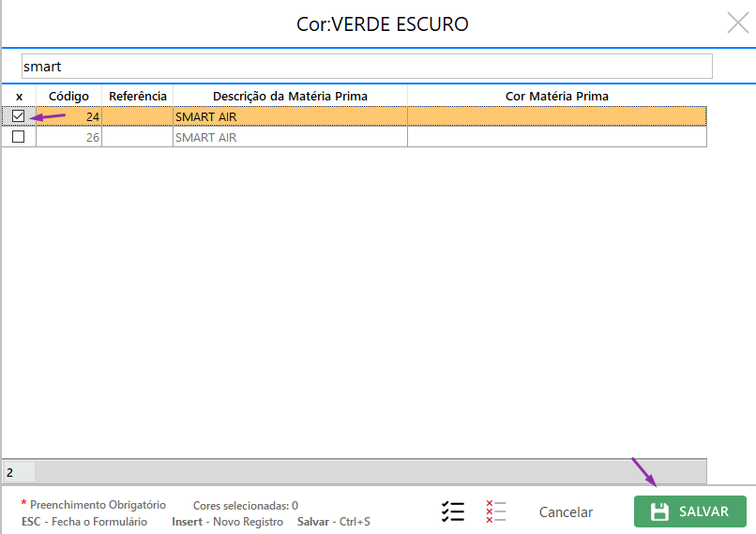Screen dimensions: 756x534
Task: Focus the search field containing 'smart'
Action: (366, 67)
